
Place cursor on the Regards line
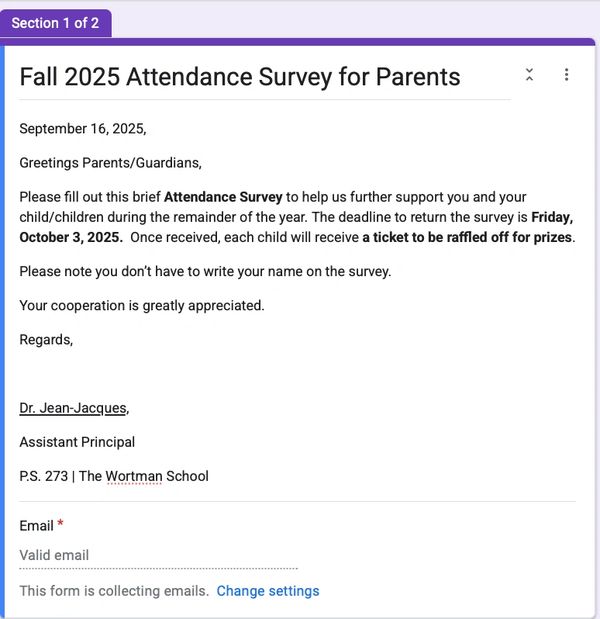pyautogui.click(x=46, y=339)
